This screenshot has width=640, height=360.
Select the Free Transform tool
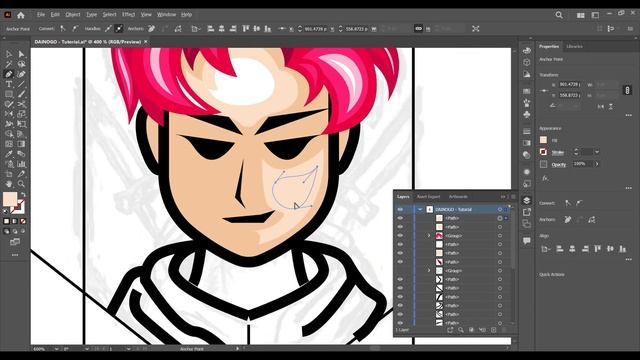[21, 124]
